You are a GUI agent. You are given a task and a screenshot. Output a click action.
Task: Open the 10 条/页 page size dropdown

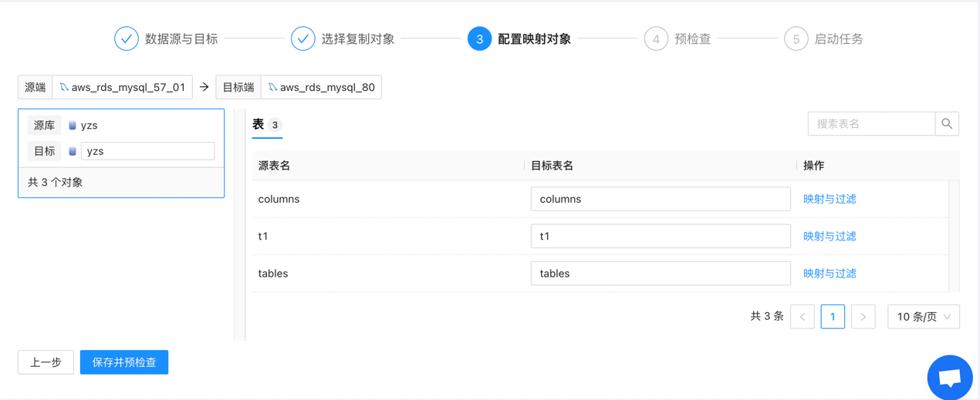click(924, 317)
